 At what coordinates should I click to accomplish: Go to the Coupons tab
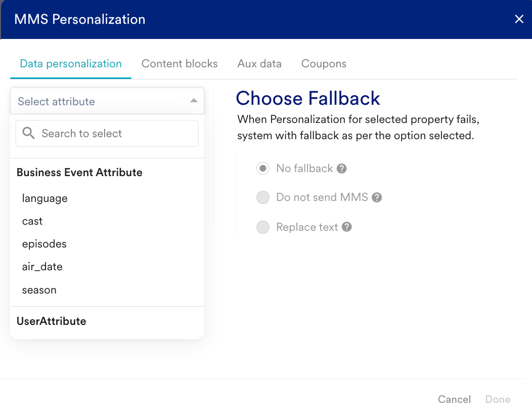[324, 64]
